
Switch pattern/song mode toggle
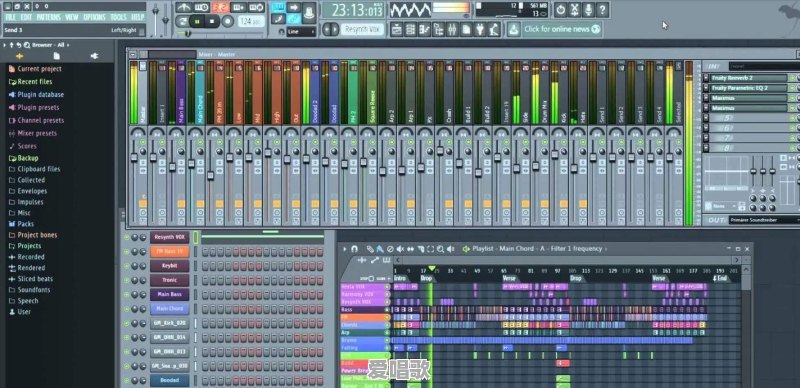pos(182,21)
